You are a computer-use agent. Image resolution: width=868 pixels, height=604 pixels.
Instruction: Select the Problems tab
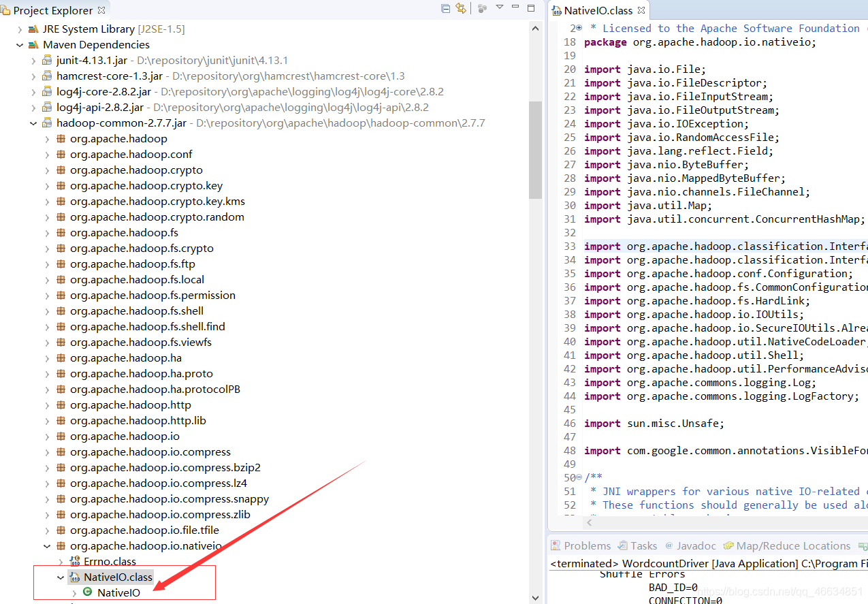pos(587,545)
